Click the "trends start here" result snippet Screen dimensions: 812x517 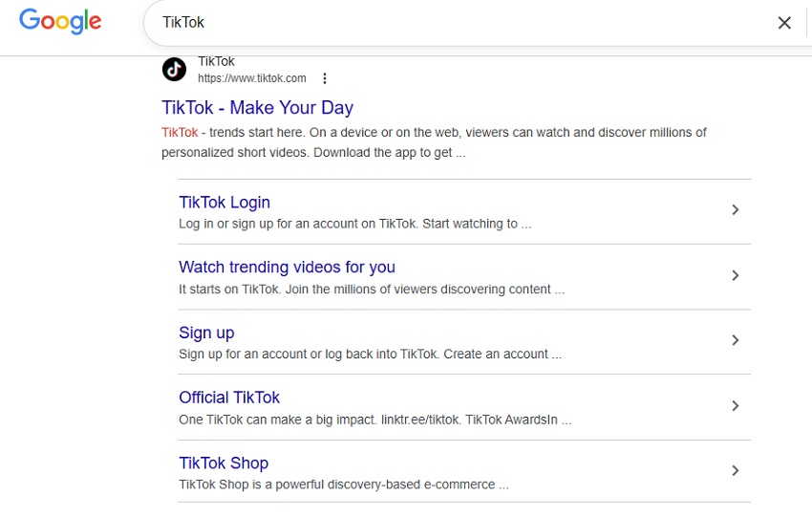point(435,142)
